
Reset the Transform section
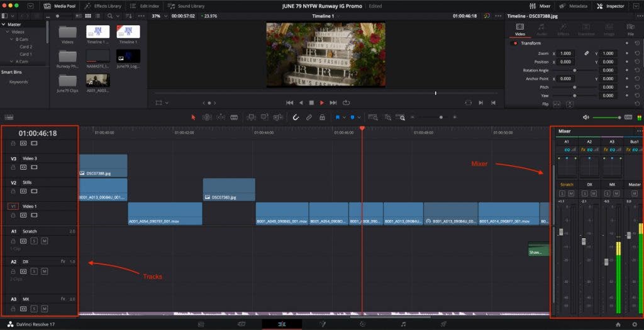pyautogui.click(x=637, y=43)
